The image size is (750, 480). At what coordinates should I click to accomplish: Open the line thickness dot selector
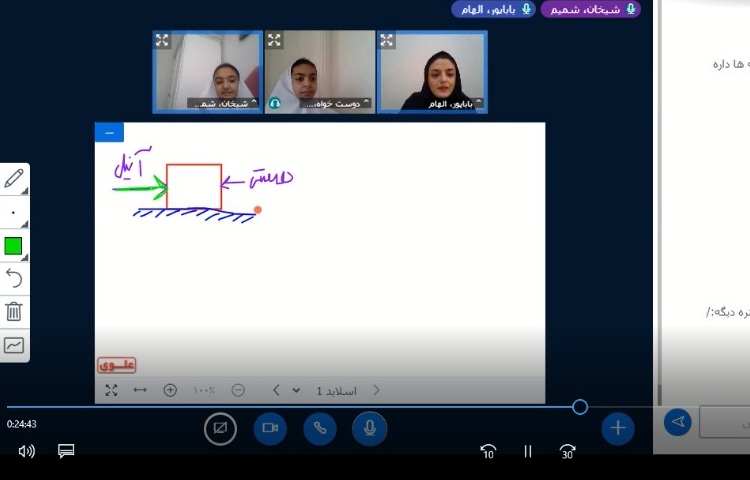click(14, 213)
